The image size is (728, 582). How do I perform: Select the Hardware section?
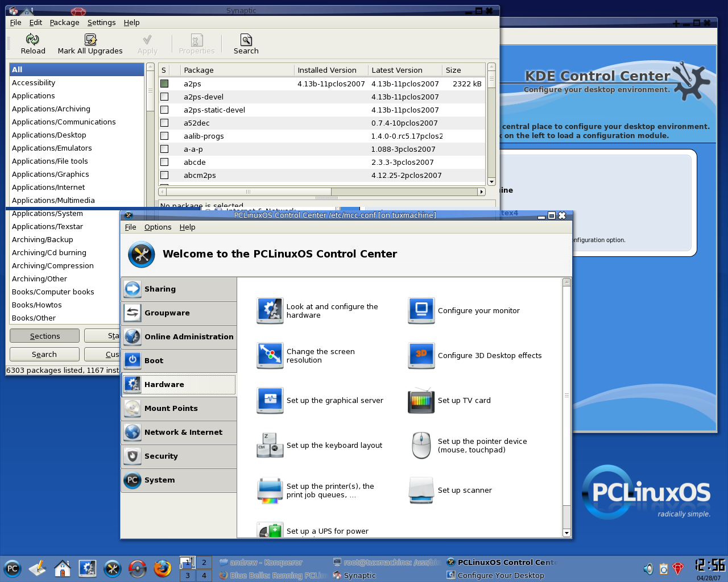pos(179,385)
